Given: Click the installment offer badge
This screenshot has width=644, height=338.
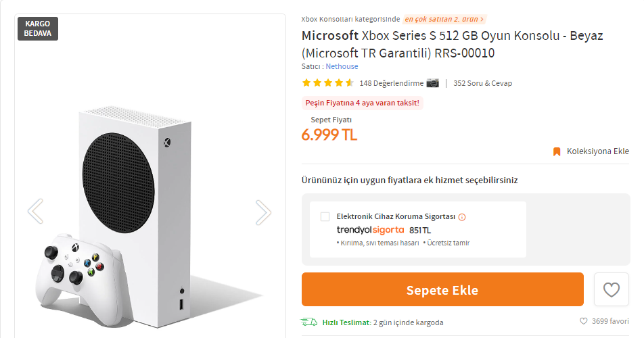Looking at the screenshot, I should (x=362, y=103).
